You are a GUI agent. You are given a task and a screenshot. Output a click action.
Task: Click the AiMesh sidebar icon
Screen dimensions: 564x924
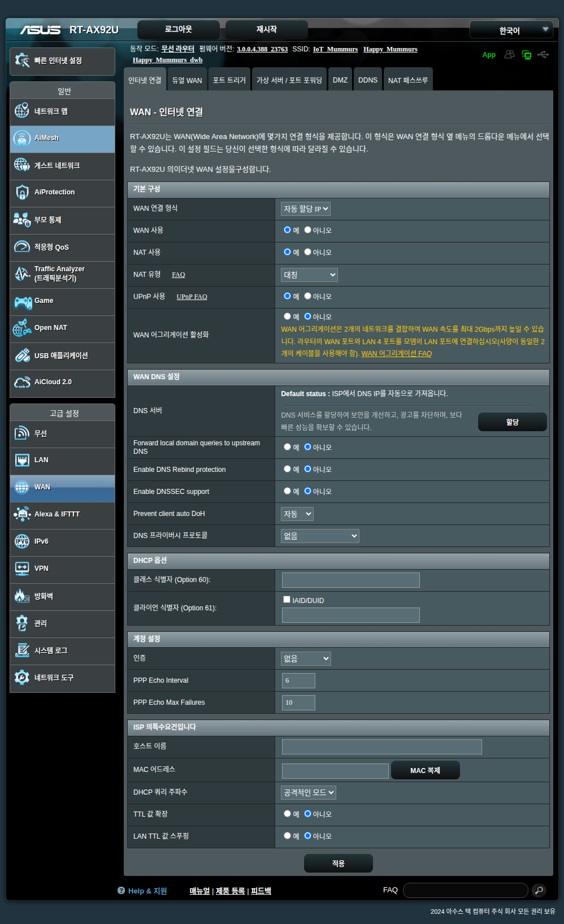(22, 138)
